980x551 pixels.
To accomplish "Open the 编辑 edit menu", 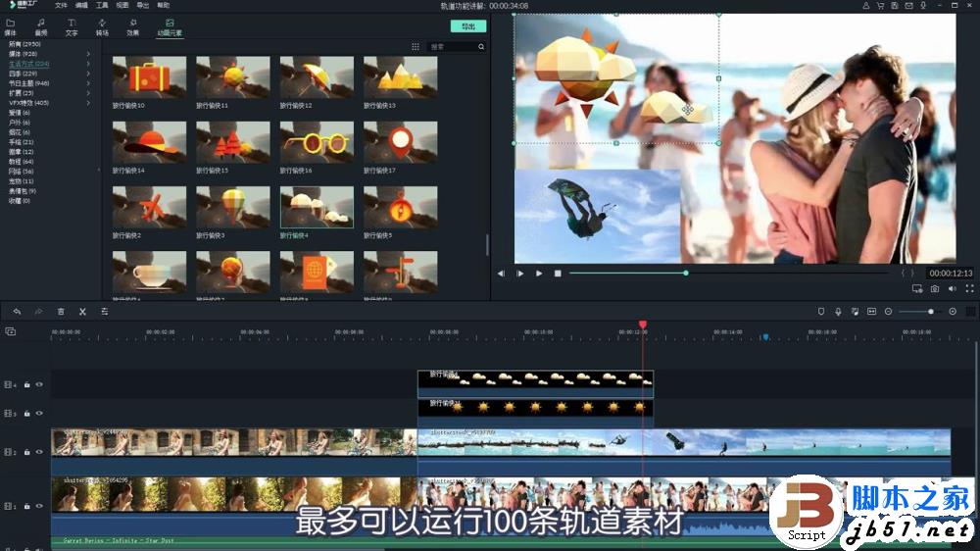I will coord(81,5).
